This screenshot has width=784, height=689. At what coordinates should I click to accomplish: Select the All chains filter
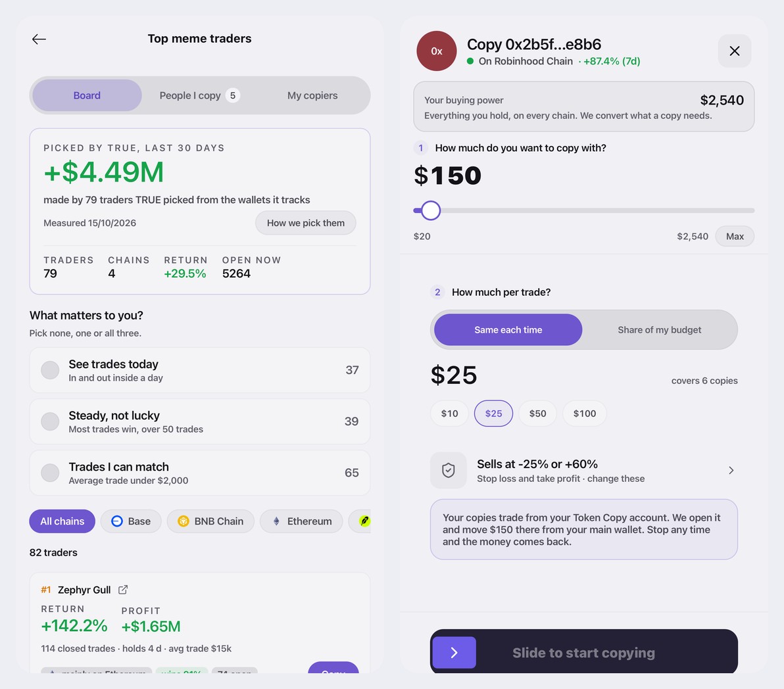(x=62, y=521)
